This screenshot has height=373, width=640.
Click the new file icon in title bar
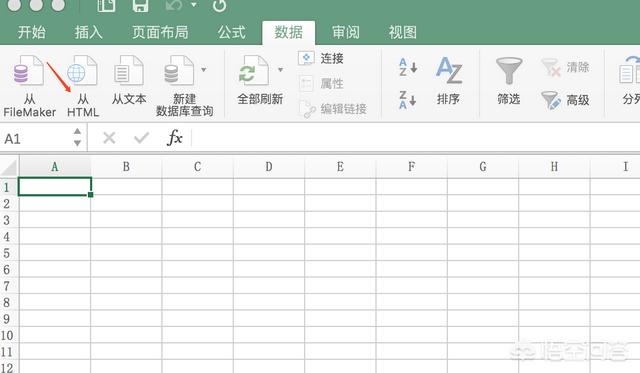click(x=106, y=5)
